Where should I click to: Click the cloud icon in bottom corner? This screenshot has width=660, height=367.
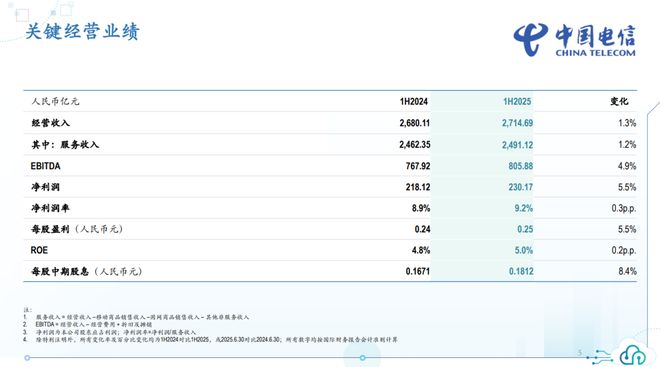[x=633, y=355]
